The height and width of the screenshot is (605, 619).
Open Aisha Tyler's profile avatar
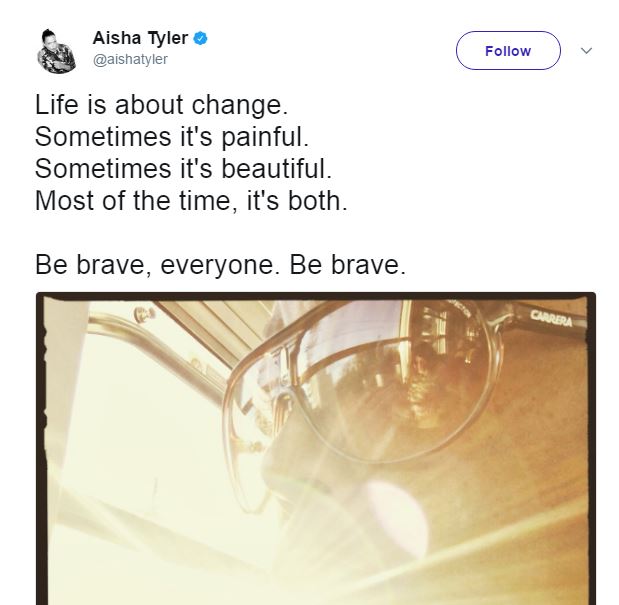56,51
